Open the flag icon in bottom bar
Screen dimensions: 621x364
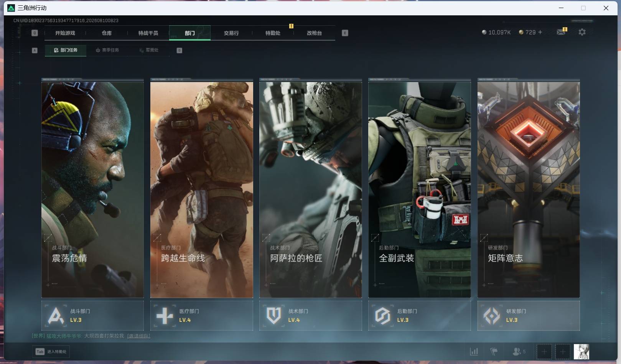pyautogui.click(x=494, y=351)
